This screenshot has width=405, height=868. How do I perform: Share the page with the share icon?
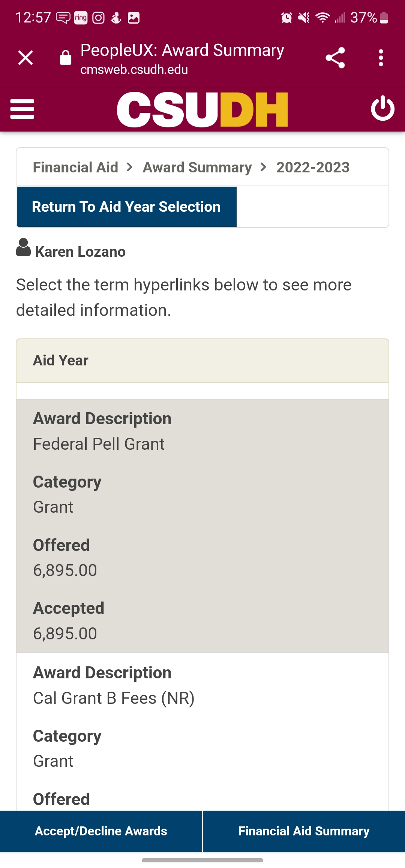[335, 58]
